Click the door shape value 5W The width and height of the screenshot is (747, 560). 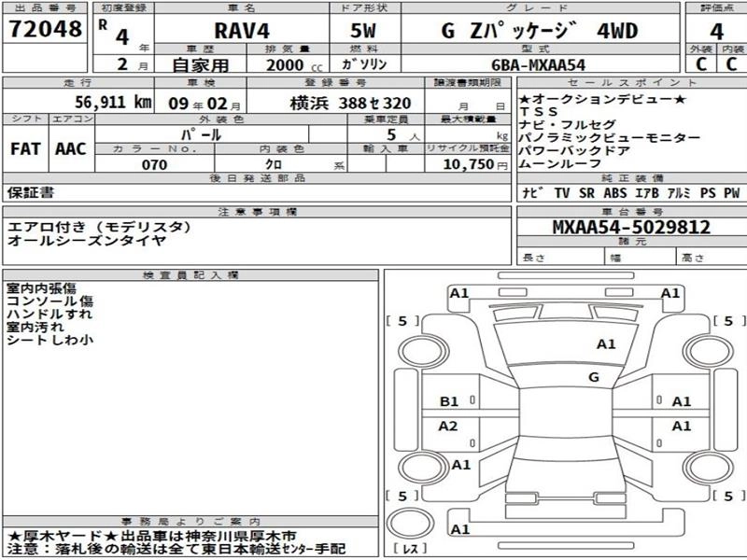(x=363, y=31)
